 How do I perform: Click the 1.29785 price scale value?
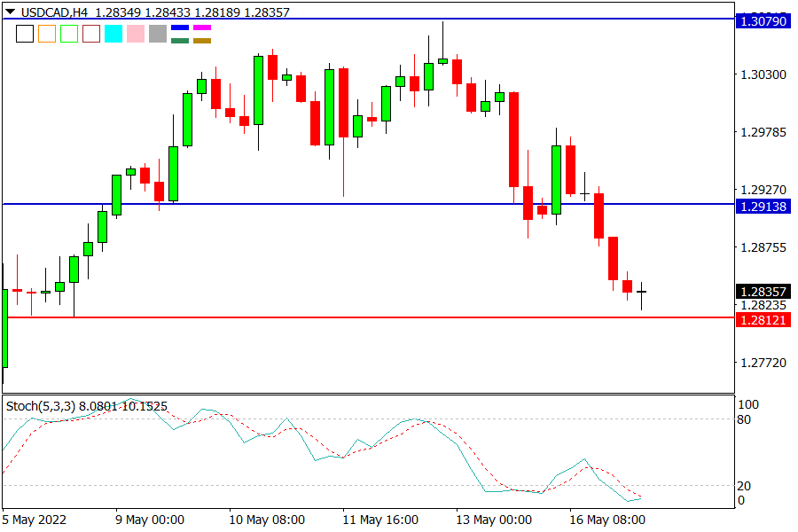click(x=763, y=132)
